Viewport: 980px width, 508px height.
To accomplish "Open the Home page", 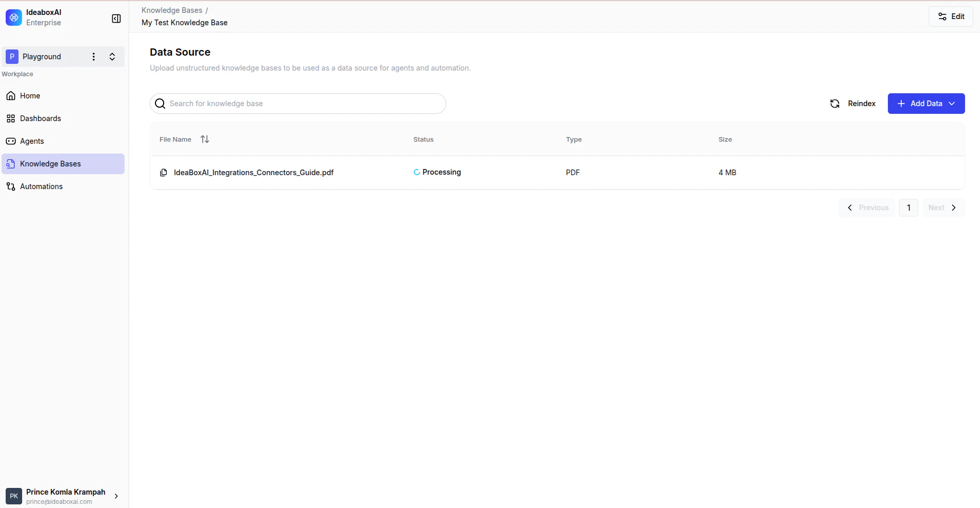I will pyautogui.click(x=63, y=96).
